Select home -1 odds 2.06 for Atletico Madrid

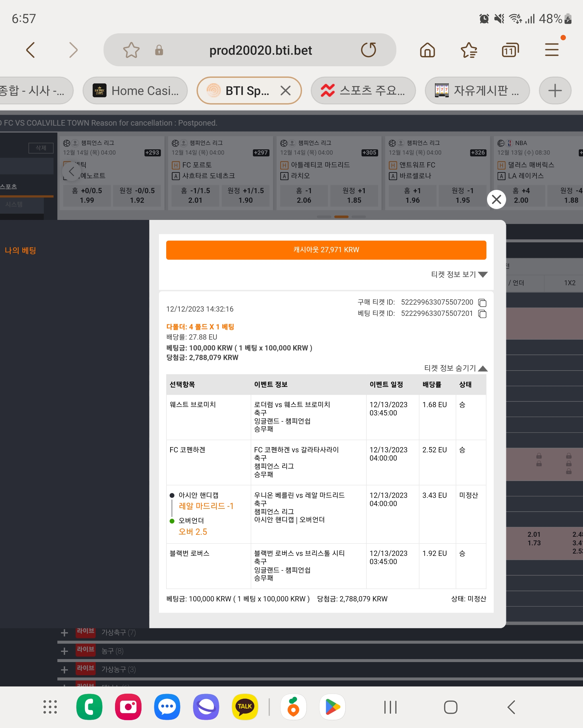pyautogui.click(x=304, y=195)
